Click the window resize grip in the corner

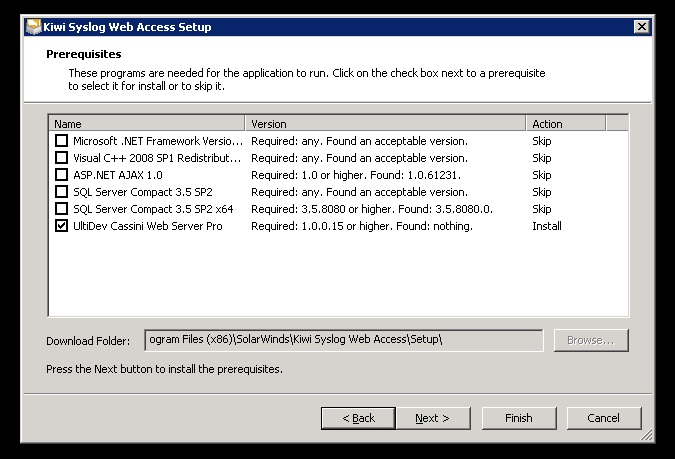(647, 435)
